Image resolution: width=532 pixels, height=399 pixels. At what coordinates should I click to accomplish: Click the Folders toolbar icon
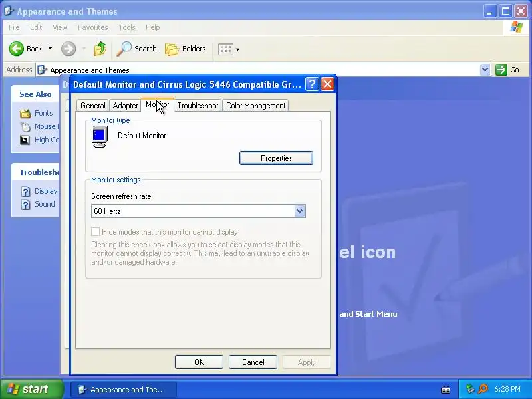tap(172, 49)
